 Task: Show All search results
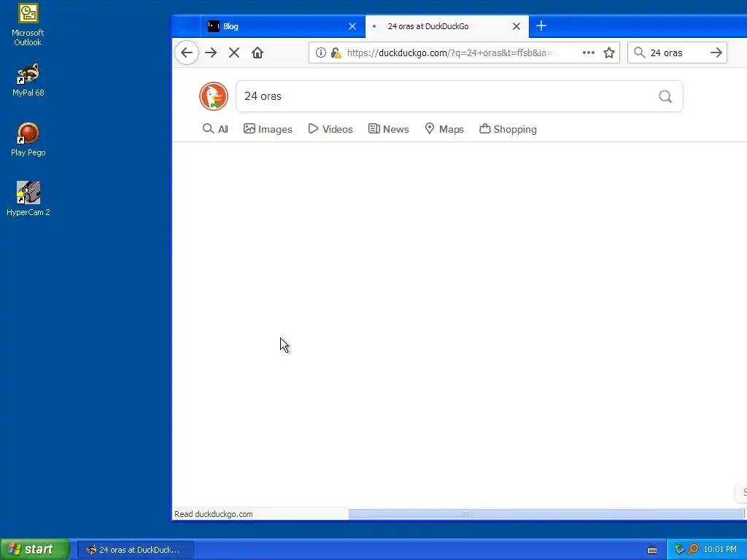coord(215,129)
